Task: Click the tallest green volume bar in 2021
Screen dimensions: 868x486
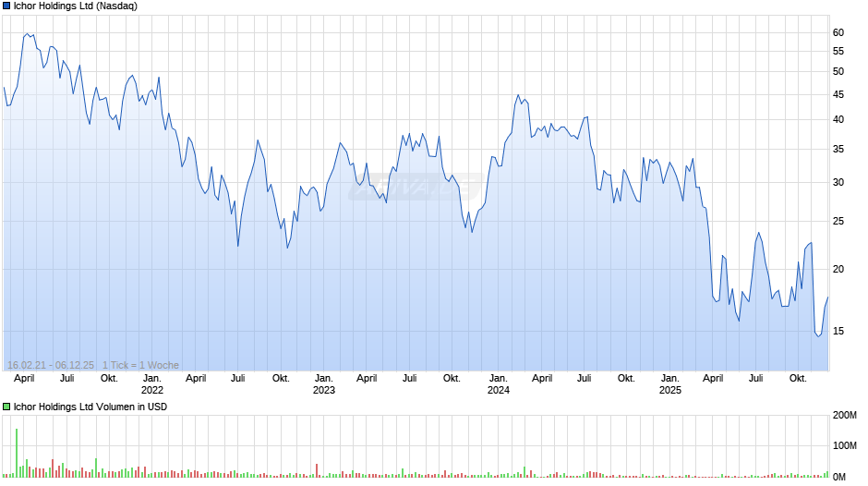Action: point(17,453)
